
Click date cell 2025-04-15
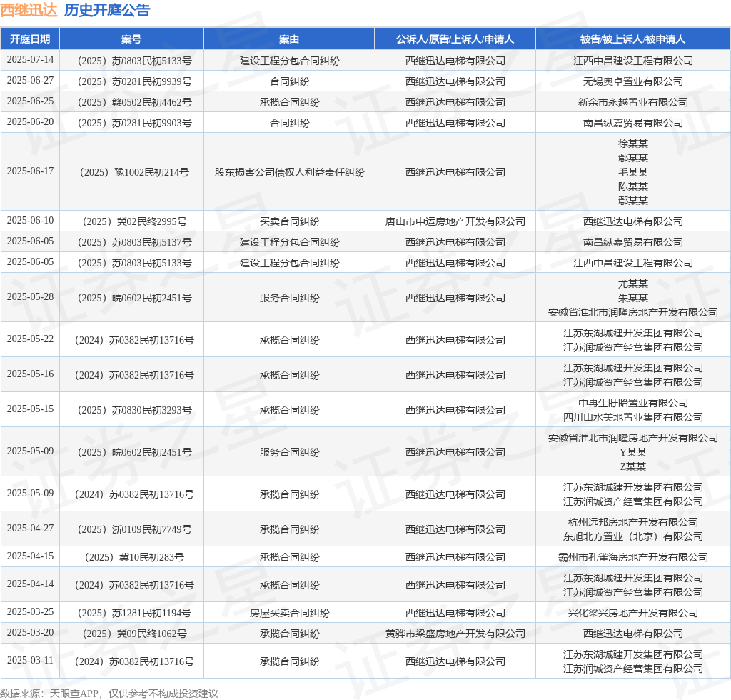tap(30, 556)
